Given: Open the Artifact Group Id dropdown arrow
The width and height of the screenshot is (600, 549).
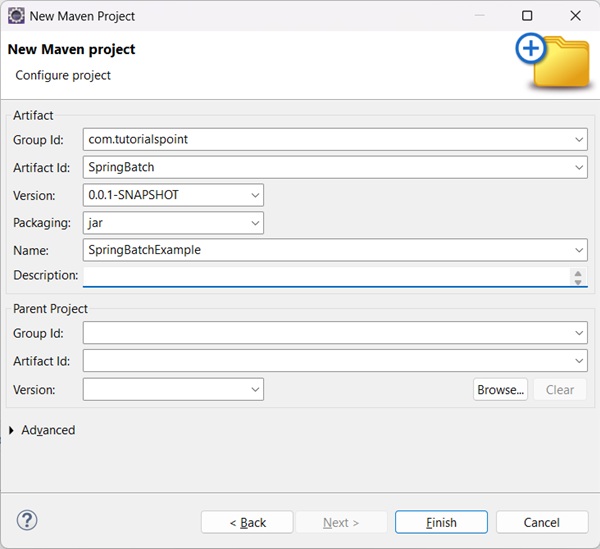Looking at the screenshot, I should (x=580, y=140).
